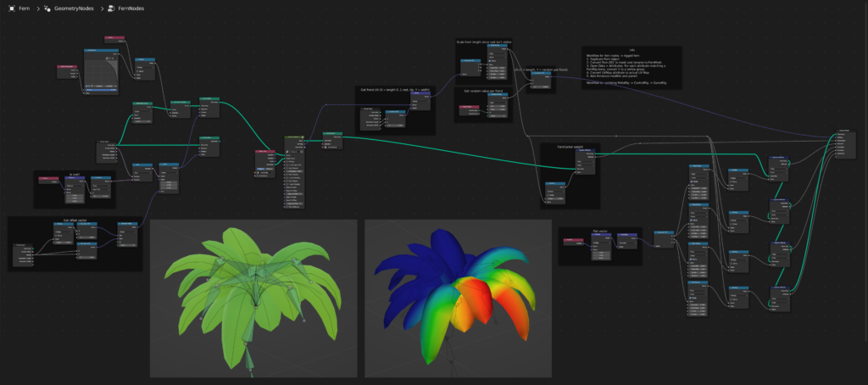This screenshot has width=868, height=385.
Task: Click the GeometryNodes modifier icon in breadcrumb
Action: point(47,8)
